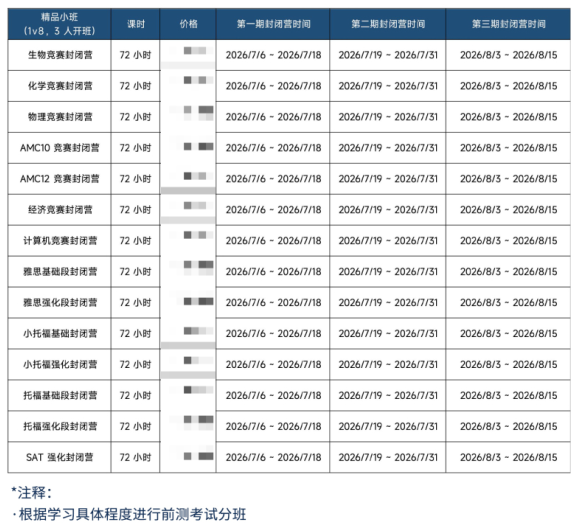Select the SAT 强化封闭营 row name
Image resolution: width=578 pixels, height=525 pixels.
pyautogui.click(x=60, y=458)
